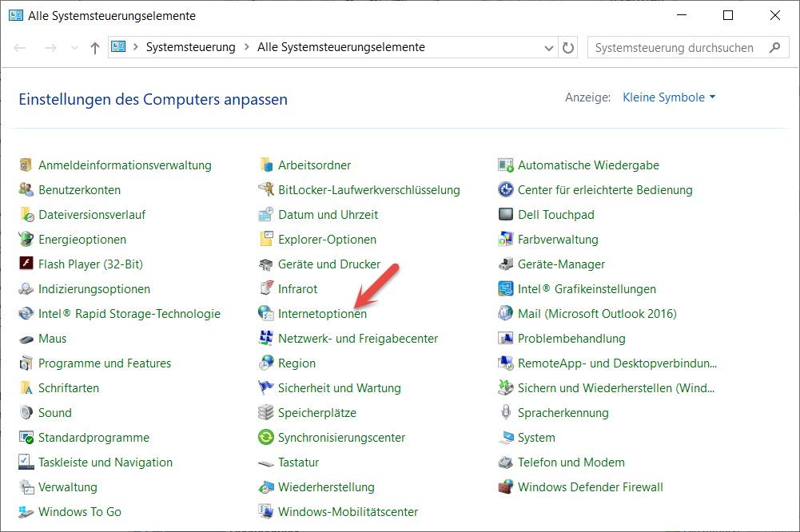This screenshot has height=532, width=800.
Task: Open the BitLocker-Laufwerkverschlüsselung icon
Action: click(x=265, y=190)
